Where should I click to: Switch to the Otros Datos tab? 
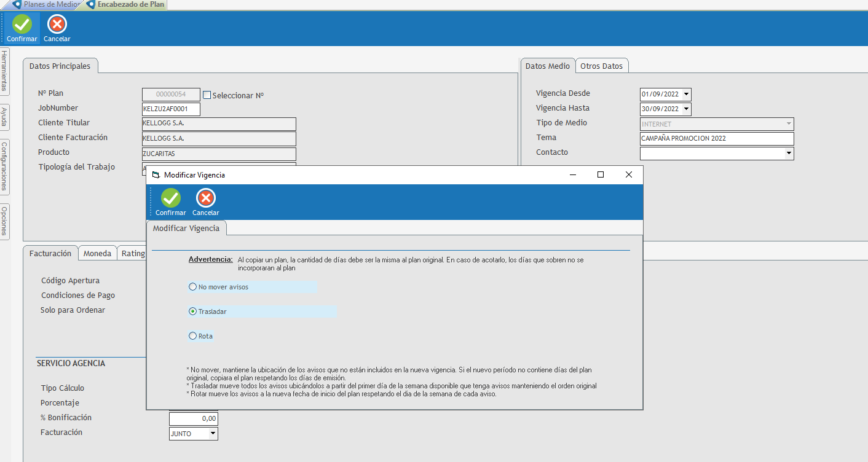coord(601,66)
